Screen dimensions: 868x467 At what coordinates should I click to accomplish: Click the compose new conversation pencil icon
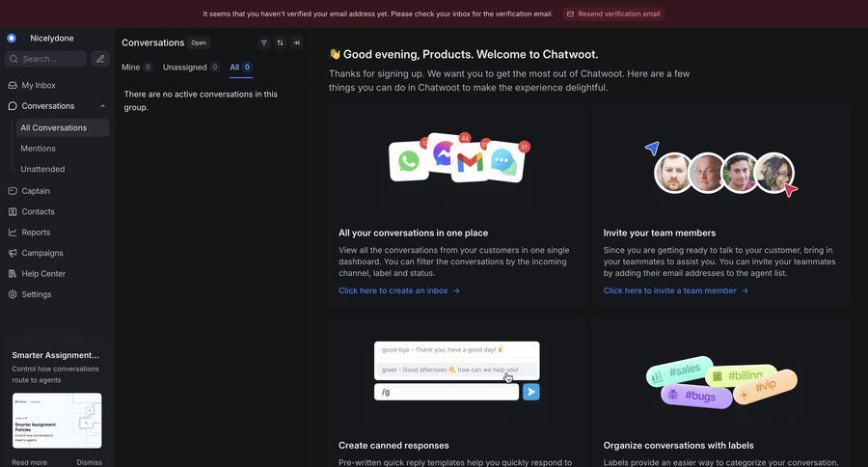point(100,59)
